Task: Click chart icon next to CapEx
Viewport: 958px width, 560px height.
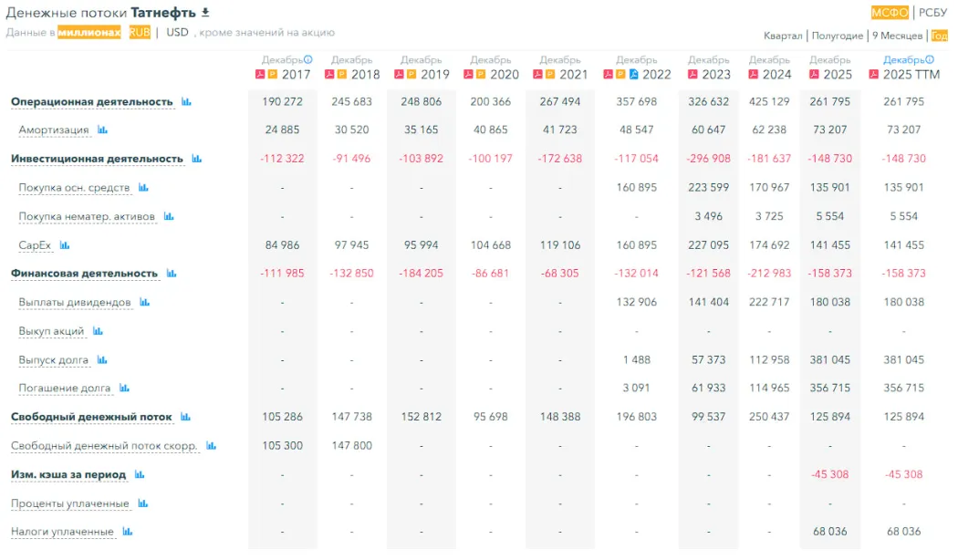Action: (x=65, y=245)
